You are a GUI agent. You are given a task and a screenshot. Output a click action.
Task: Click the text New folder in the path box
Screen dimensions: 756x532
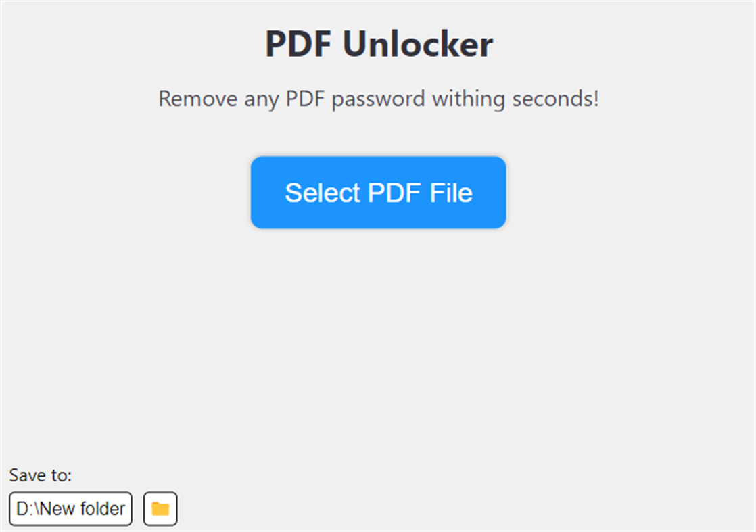(82, 508)
